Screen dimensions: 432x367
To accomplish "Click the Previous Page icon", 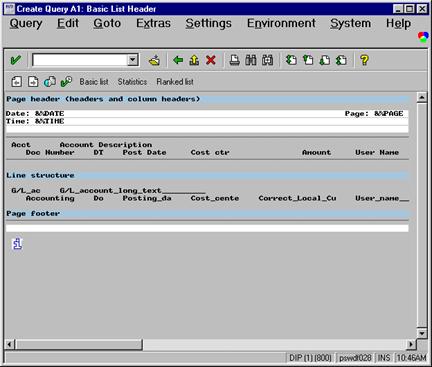I will (x=308, y=60).
